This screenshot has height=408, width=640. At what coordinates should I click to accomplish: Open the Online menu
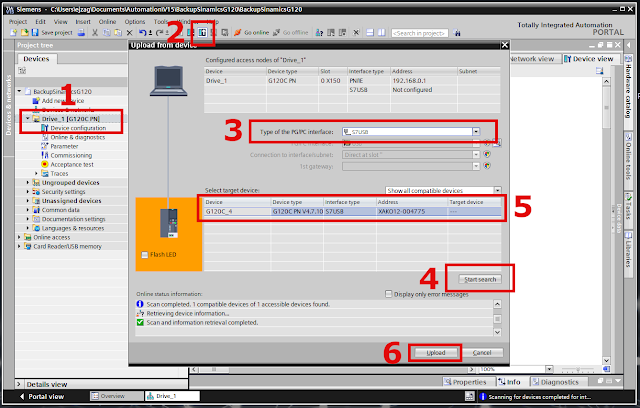[107, 22]
